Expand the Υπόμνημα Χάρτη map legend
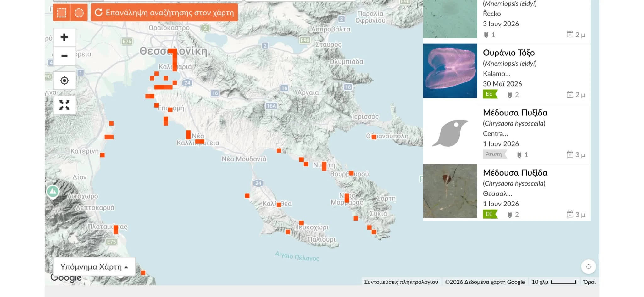Viewport: 644px width, 297px height. pyautogui.click(x=94, y=267)
